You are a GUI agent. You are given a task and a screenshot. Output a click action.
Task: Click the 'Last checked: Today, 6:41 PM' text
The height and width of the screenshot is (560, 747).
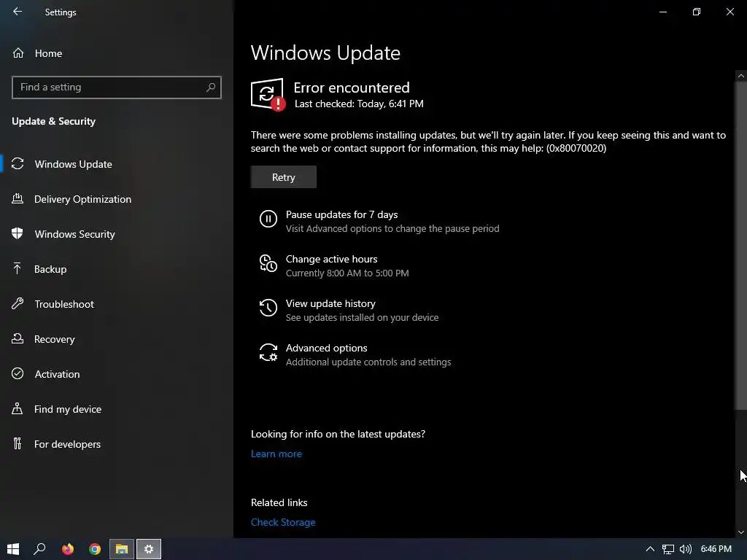359,104
